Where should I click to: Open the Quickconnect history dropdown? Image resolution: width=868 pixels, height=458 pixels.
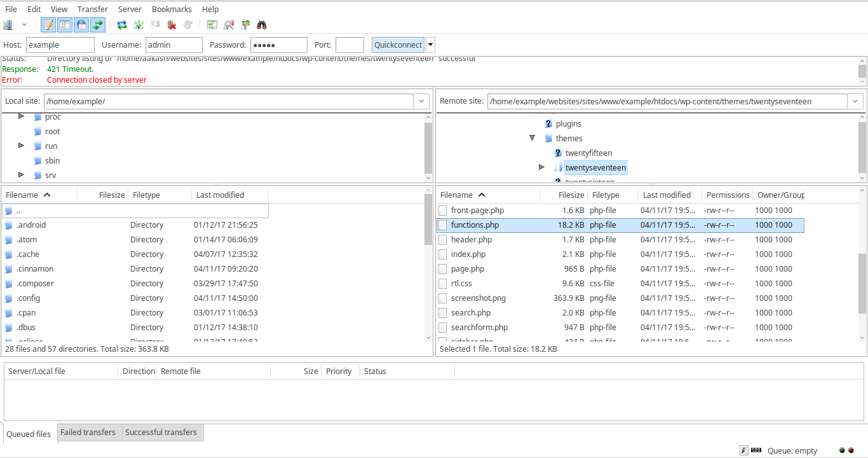click(430, 45)
